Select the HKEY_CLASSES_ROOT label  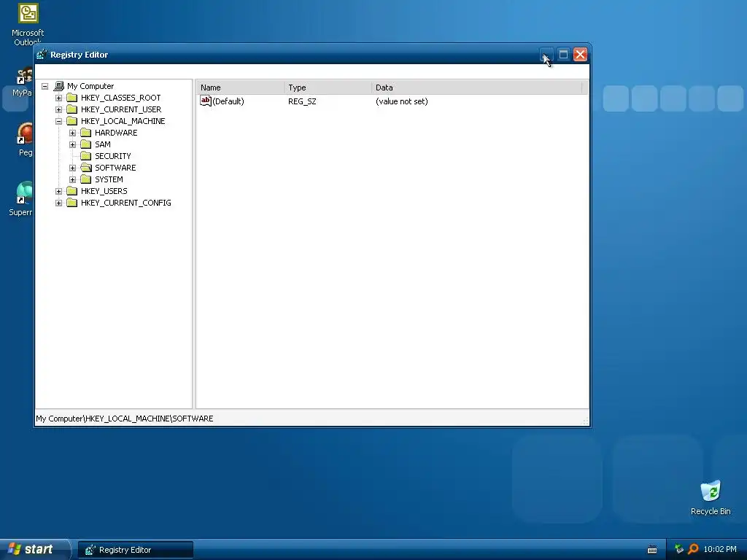click(120, 98)
